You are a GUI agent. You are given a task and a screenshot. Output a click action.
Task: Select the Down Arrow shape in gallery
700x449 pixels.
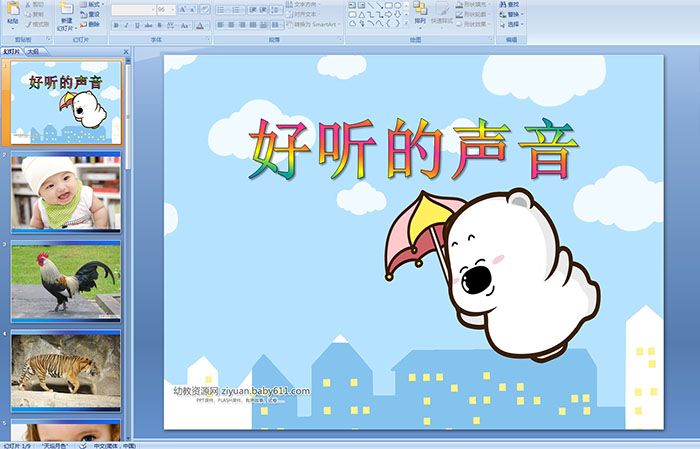click(397, 14)
